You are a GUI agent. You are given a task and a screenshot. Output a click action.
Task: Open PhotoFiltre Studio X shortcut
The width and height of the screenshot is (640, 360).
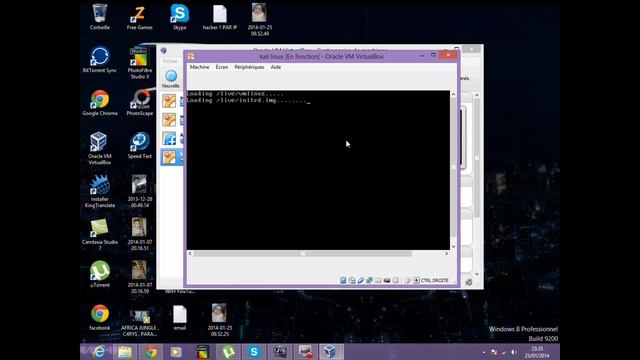140,63
